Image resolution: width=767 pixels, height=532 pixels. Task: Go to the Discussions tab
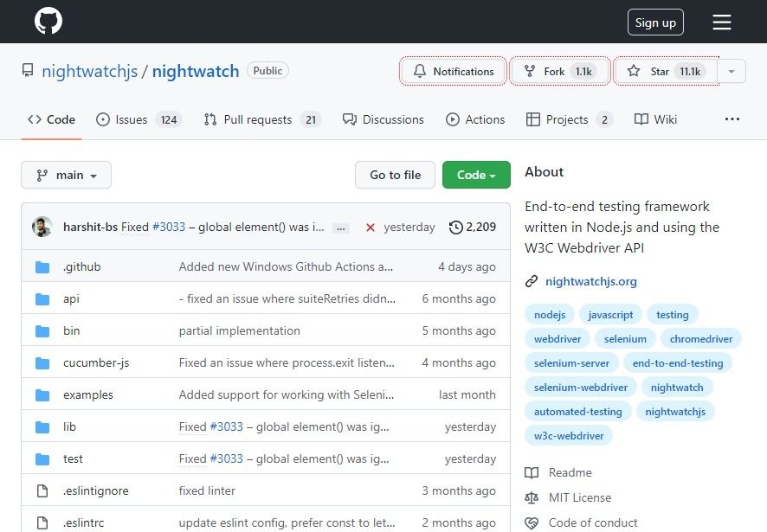pos(383,119)
